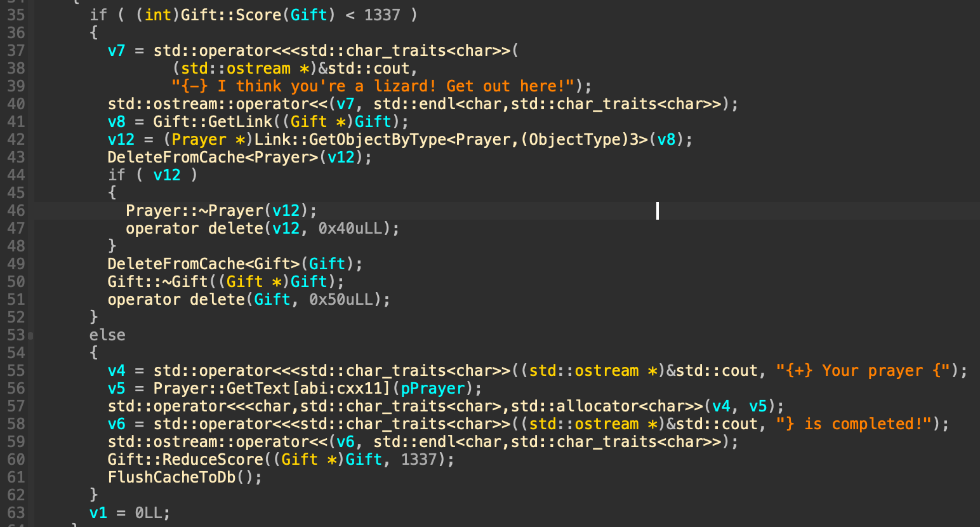Select the pPrayer argument

point(433,388)
